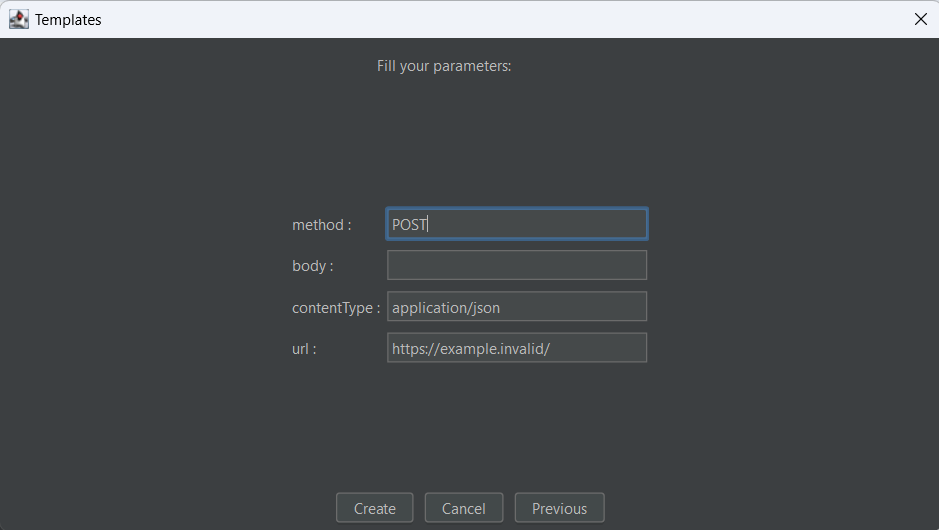This screenshot has height=530, width=939.
Task: Click the JMeter icon in title bar
Action: (x=18, y=19)
